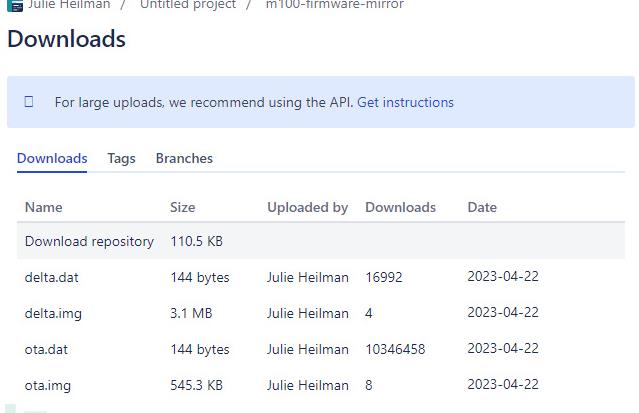Open Julie Heilman breadcrumb link
This screenshot has width=639, height=413.
69,5
